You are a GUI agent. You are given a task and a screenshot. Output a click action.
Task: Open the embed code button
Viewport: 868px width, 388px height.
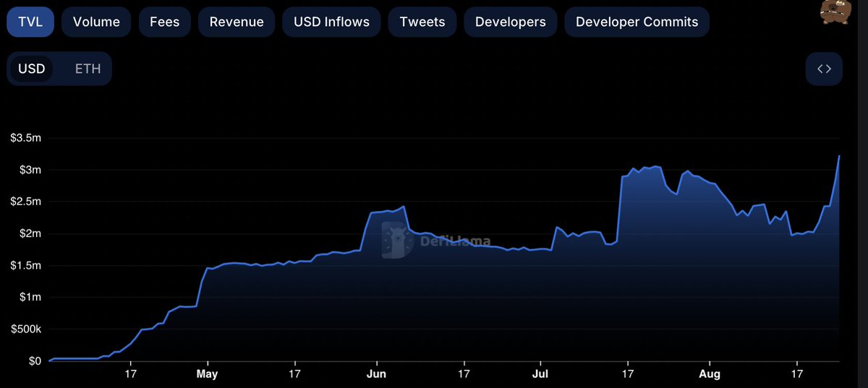coord(824,69)
